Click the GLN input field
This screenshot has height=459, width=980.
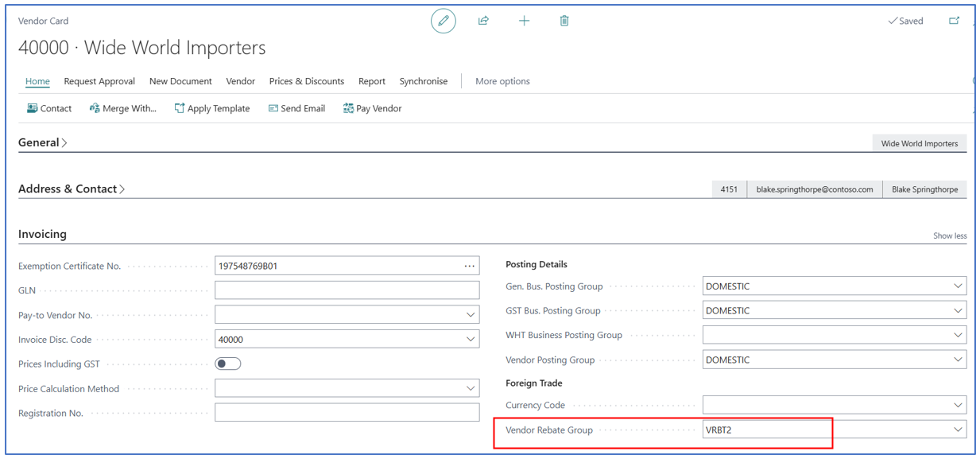click(347, 290)
